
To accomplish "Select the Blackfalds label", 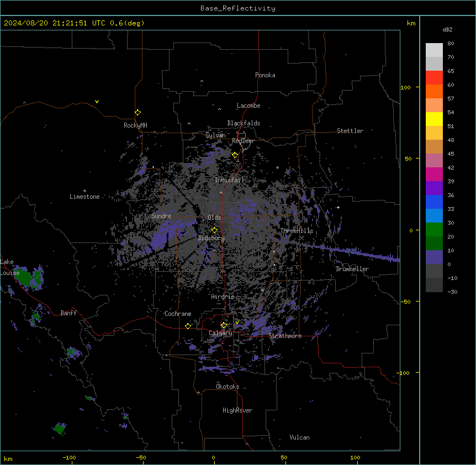I will (244, 123).
